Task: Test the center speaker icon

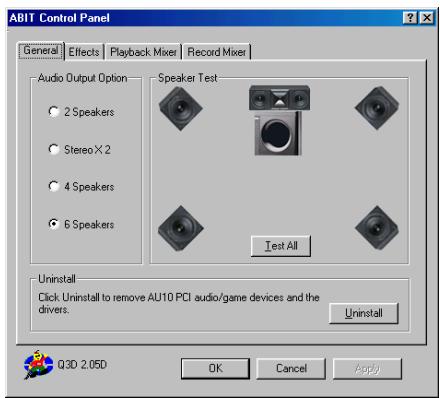Action: click(x=279, y=98)
